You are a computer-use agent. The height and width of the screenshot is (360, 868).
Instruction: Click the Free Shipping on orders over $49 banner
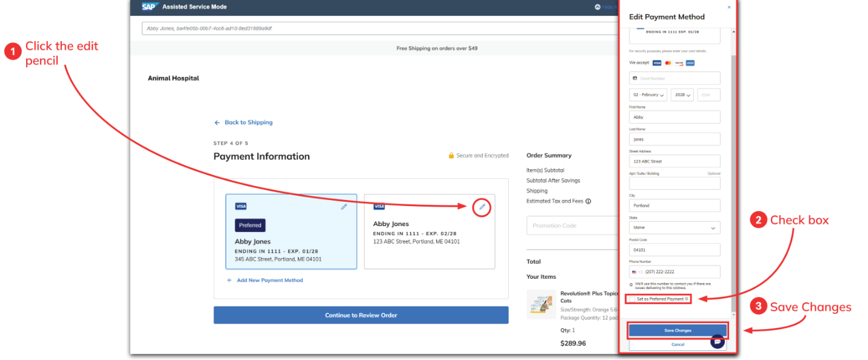(x=437, y=48)
